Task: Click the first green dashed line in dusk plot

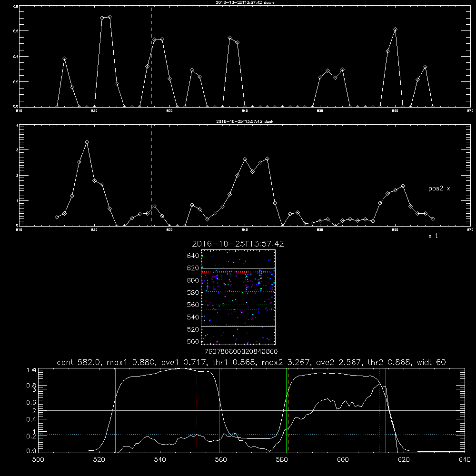Action: tap(151, 176)
